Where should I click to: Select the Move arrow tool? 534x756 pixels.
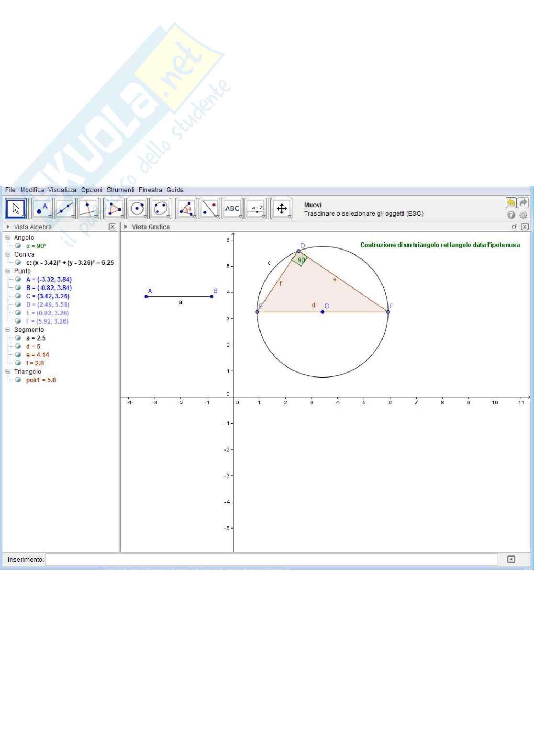[x=16, y=209]
